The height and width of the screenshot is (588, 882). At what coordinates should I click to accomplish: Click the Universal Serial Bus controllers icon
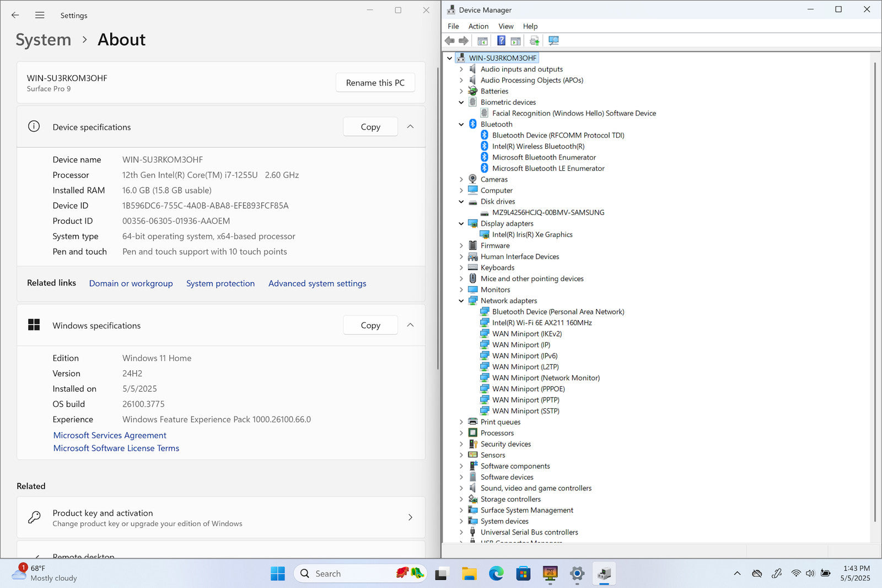coord(472,532)
